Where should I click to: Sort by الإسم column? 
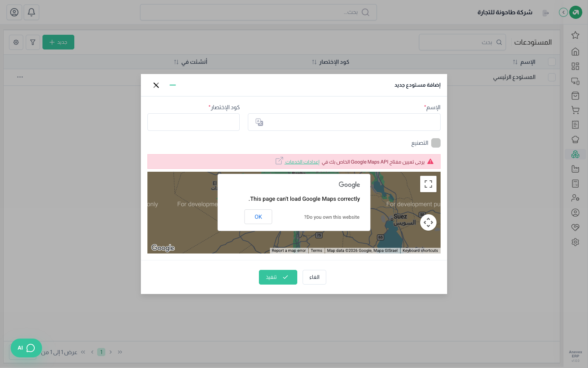[x=515, y=62]
